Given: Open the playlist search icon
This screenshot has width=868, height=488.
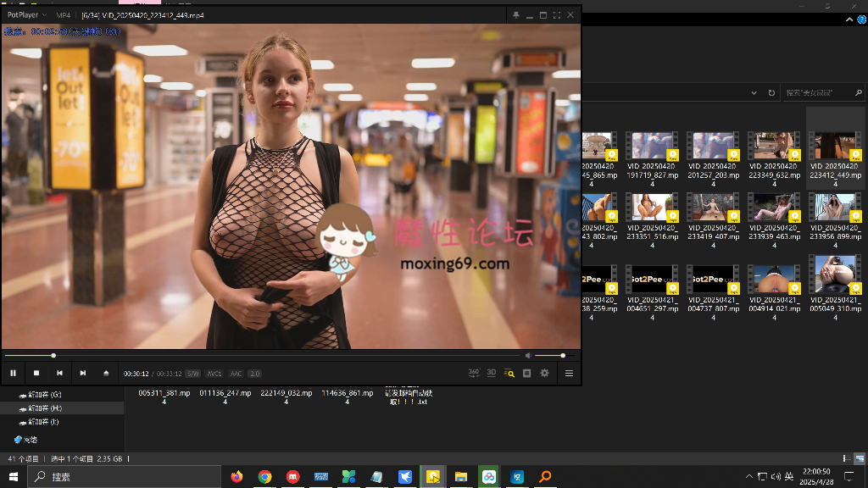Looking at the screenshot, I should tap(509, 373).
